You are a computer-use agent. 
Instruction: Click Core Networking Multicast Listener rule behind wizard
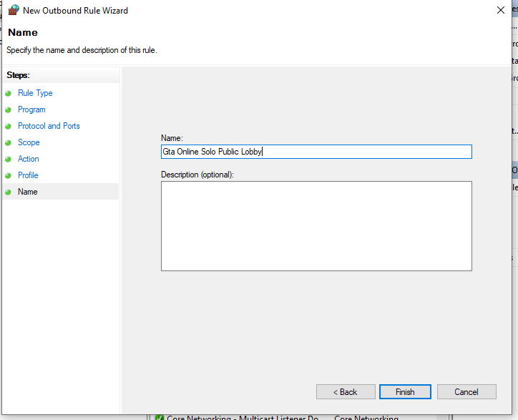point(243,417)
